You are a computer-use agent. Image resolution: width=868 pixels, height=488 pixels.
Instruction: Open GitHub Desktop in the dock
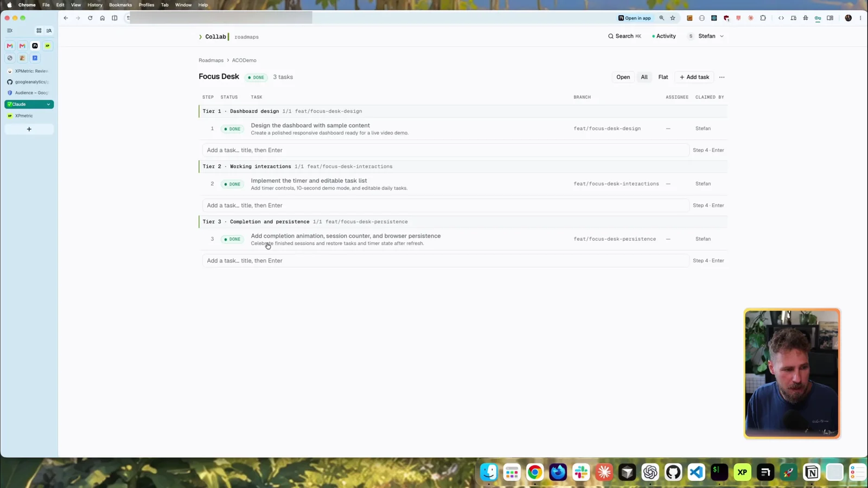tap(673, 472)
